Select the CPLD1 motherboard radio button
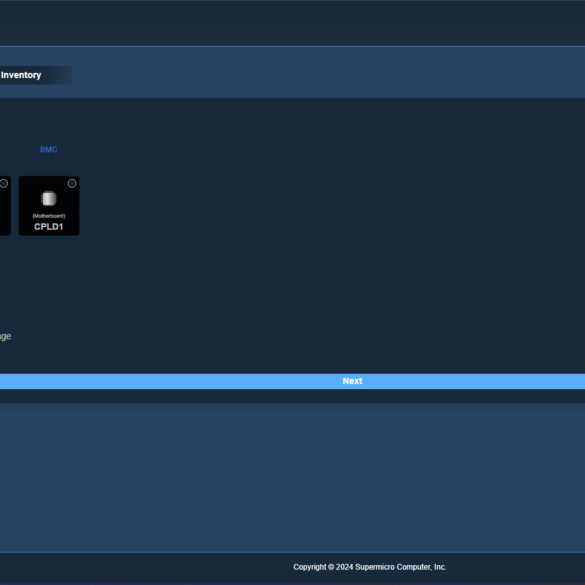Image resolution: width=585 pixels, height=585 pixels. pyautogui.click(x=72, y=183)
